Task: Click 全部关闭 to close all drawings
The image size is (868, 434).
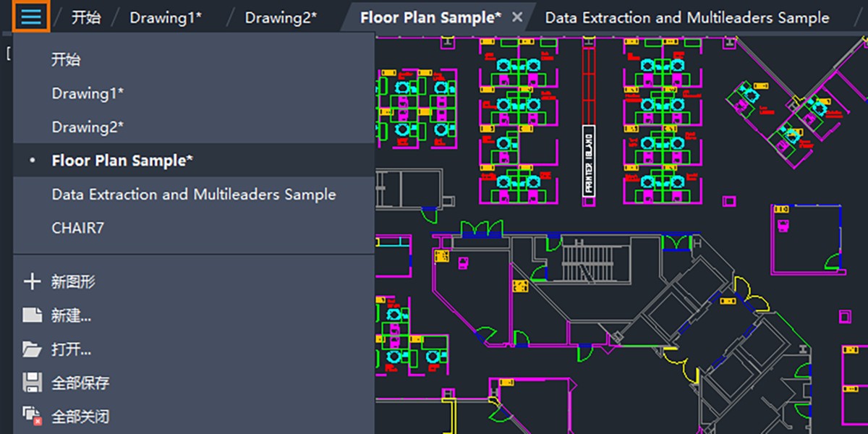Action: point(80,414)
